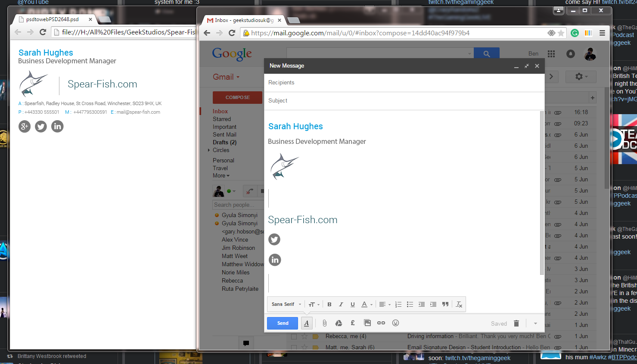Remove formatting from selected text
637x364 pixels.
(459, 305)
